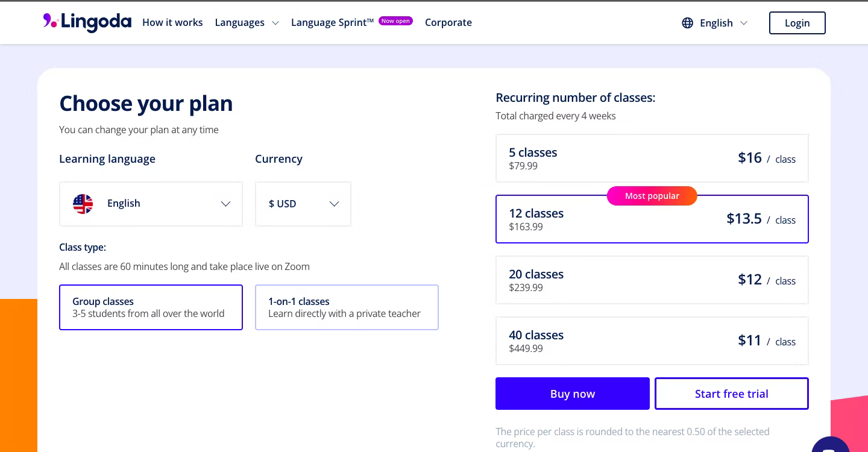868x452 pixels.
Task: Open the Learning language dropdown
Action: point(151,204)
